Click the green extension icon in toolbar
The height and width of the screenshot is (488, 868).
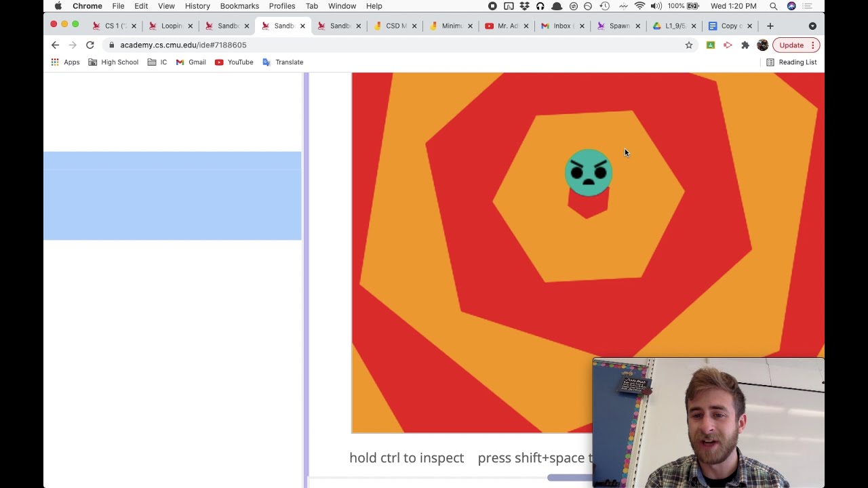point(711,45)
